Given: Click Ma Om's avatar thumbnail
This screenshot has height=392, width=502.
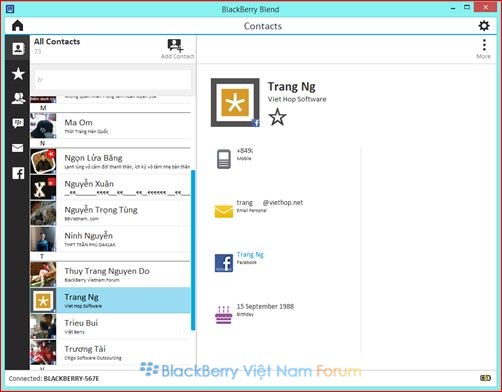Looking at the screenshot, I should pyautogui.click(x=43, y=126).
